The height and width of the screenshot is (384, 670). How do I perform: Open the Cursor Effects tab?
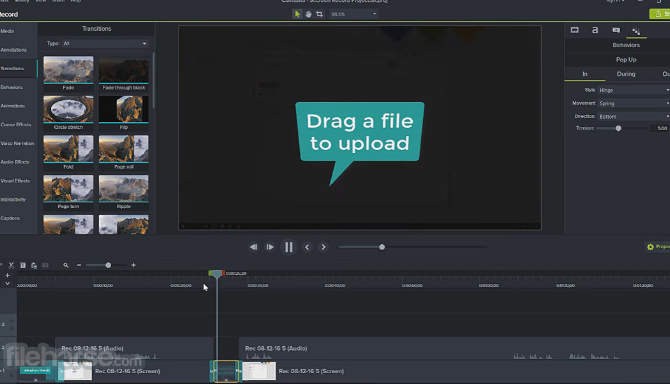[x=16, y=125]
